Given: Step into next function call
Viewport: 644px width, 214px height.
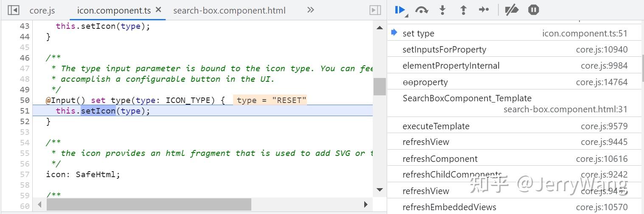Looking at the screenshot, I should pos(442,10).
